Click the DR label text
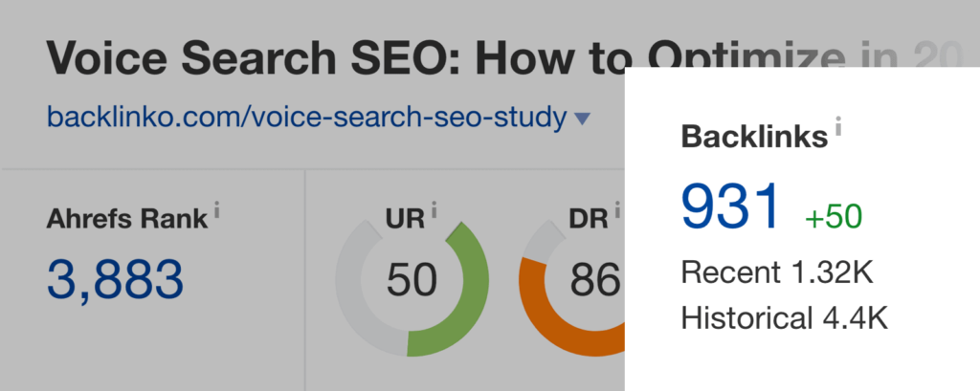The image size is (980, 391). (x=589, y=219)
